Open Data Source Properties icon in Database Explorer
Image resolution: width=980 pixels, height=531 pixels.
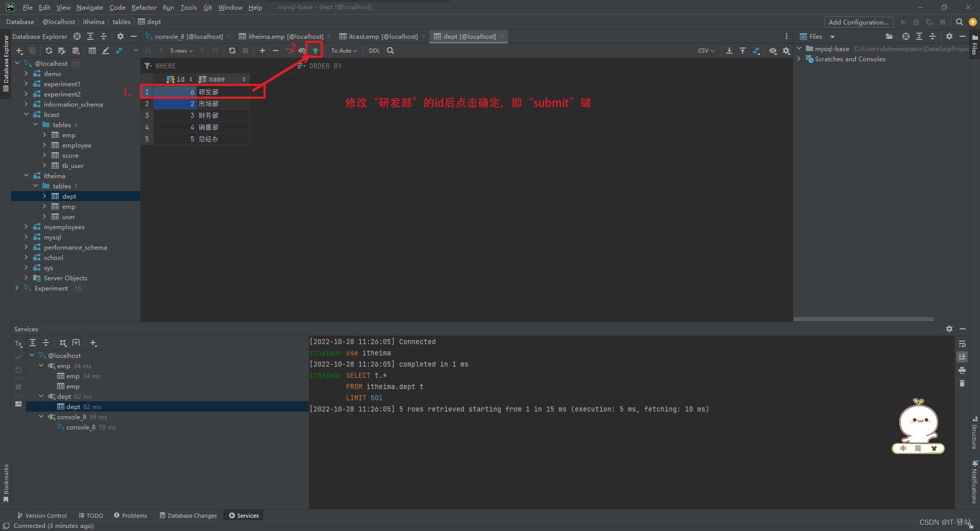62,51
